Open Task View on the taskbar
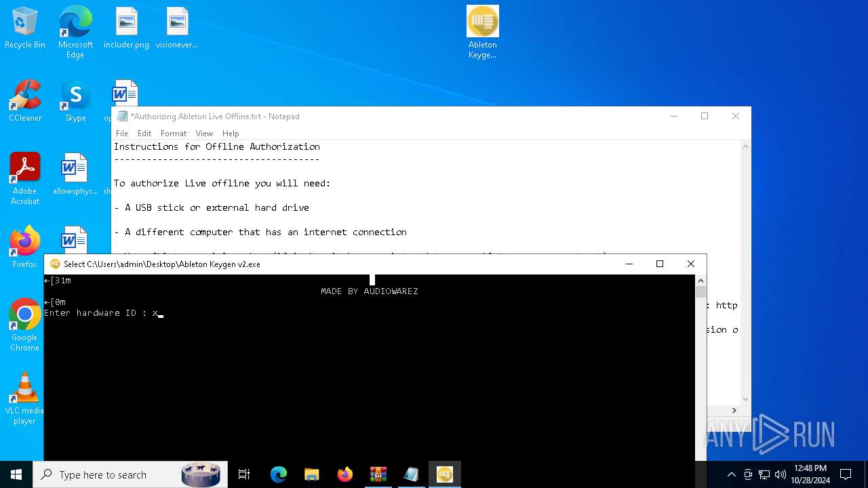The image size is (868, 488). pyautogui.click(x=244, y=474)
